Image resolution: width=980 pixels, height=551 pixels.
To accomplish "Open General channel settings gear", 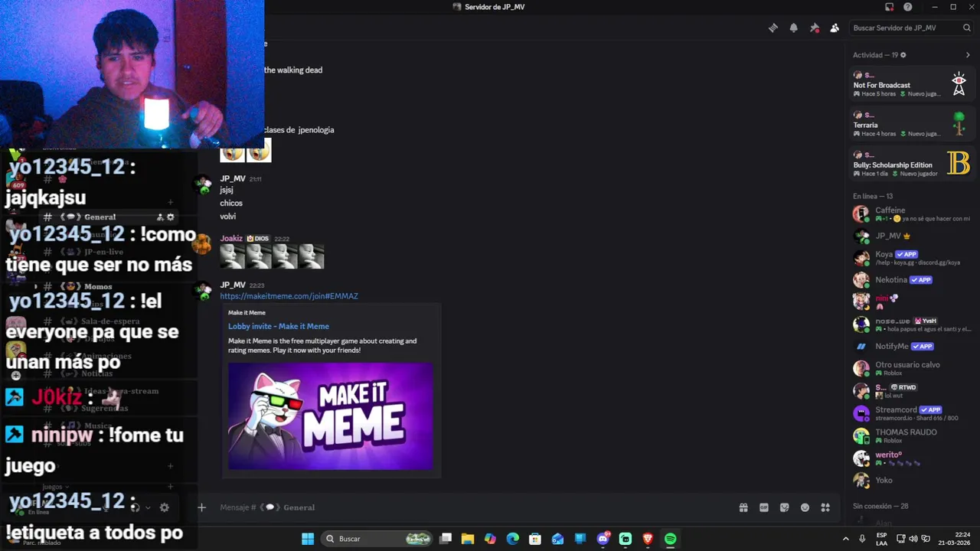I will (170, 217).
